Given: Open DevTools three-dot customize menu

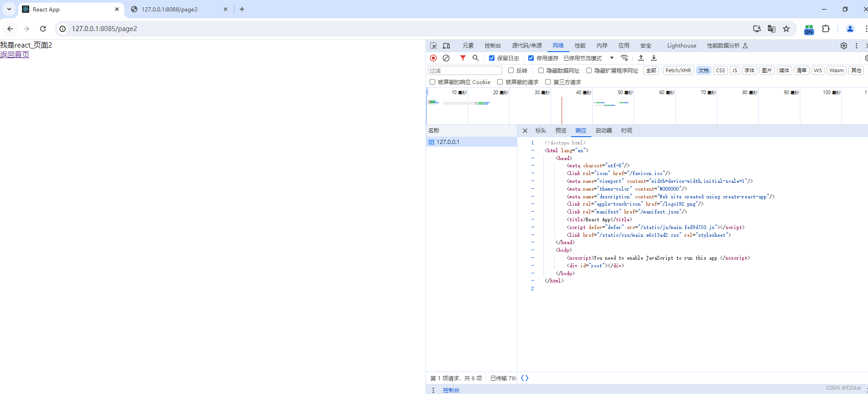Looking at the screenshot, I should click(x=857, y=46).
